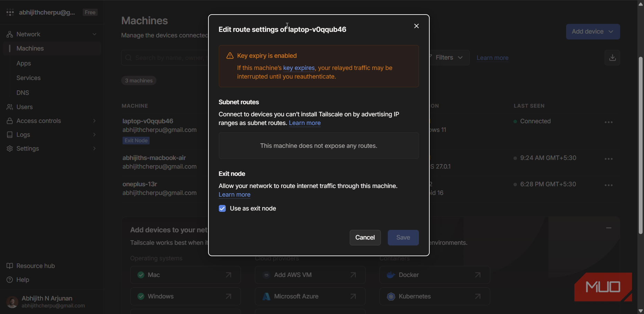Open Apps in the sidebar
This screenshot has width=644, height=314.
point(24,63)
